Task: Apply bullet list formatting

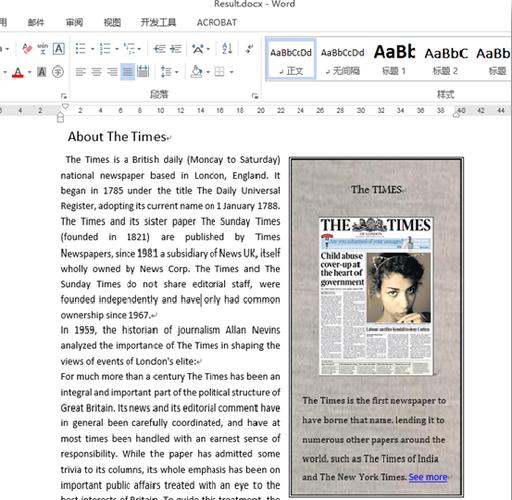Action: [80, 49]
